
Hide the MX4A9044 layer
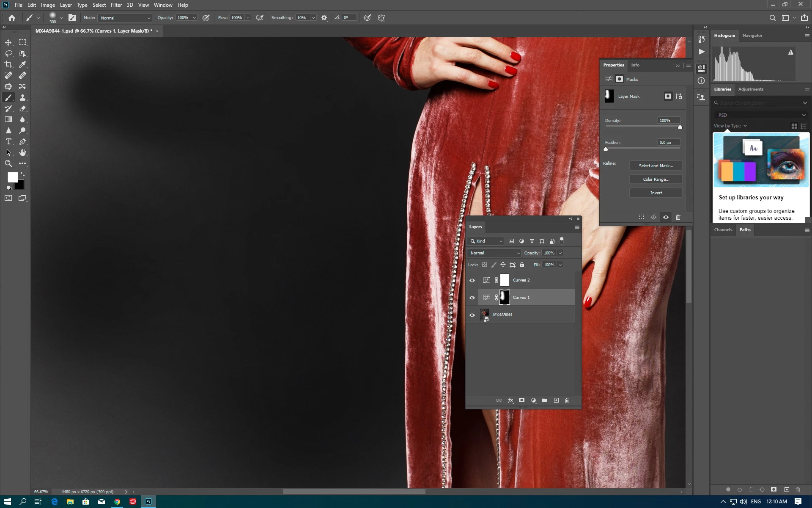point(472,315)
